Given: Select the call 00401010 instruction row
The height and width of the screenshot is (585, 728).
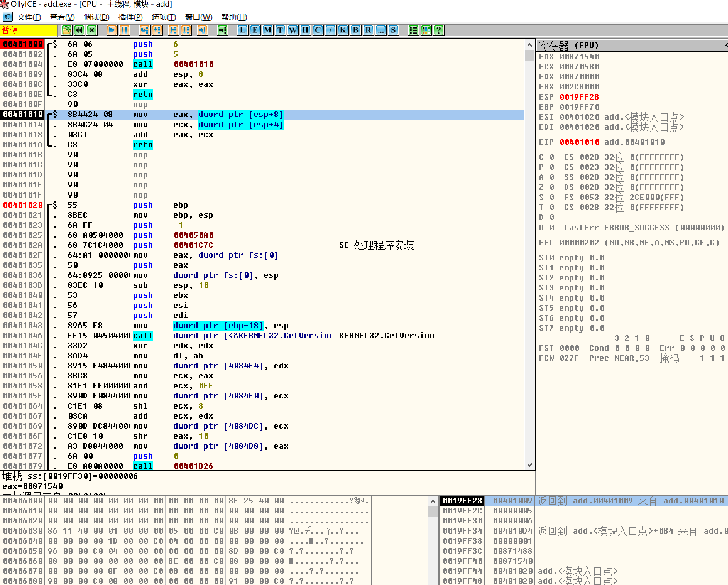Looking at the screenshot, I should pyautogui.click(x=262, y=64).
